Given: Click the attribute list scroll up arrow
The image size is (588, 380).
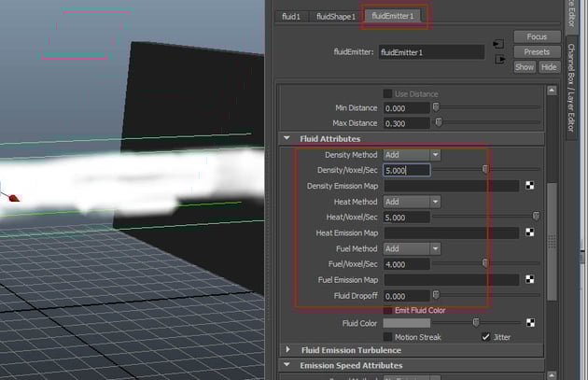Looking at the screenshot, I should (552, 91).
